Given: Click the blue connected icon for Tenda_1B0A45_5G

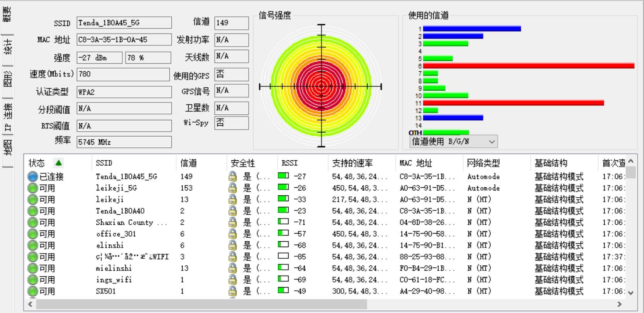Looking at the screenshot, I should [33, 177].
